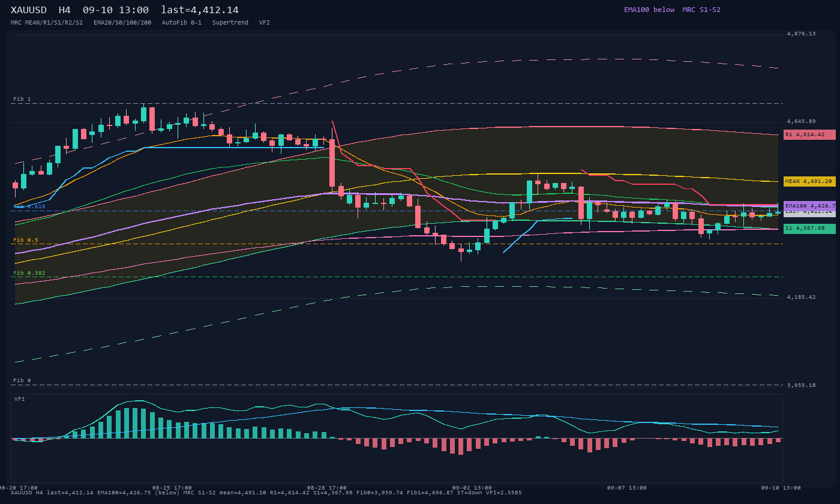The image size is (840, 504).
Task: Select the "Fib 1" level label
Action: 22,100
